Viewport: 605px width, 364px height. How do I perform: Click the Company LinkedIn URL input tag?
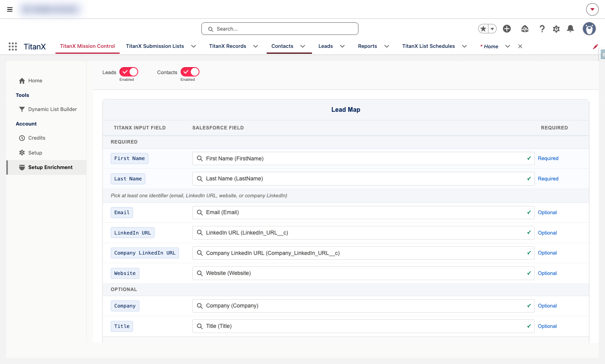click(145, 253)
